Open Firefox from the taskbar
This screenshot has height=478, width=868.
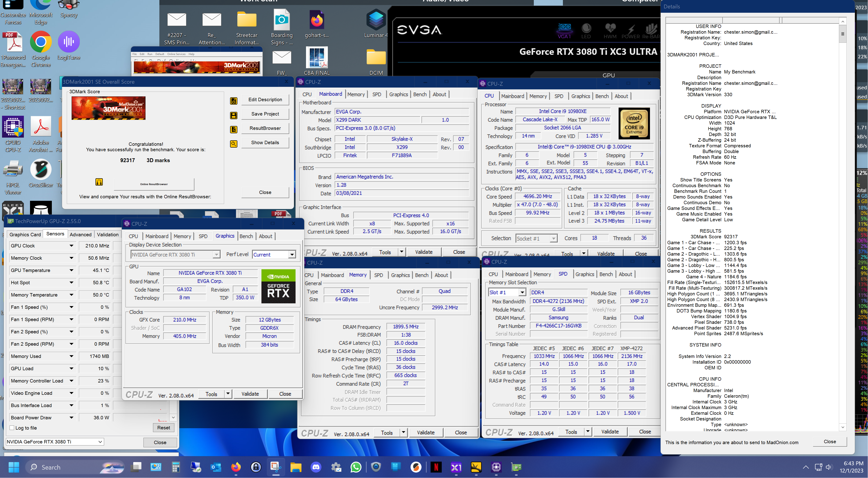(236, 467)
